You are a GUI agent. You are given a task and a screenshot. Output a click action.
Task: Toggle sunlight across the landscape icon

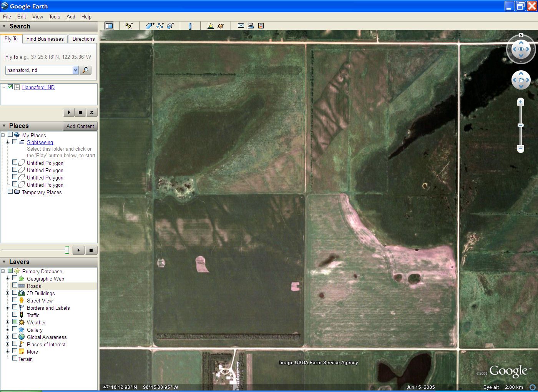tap(210, 26)
